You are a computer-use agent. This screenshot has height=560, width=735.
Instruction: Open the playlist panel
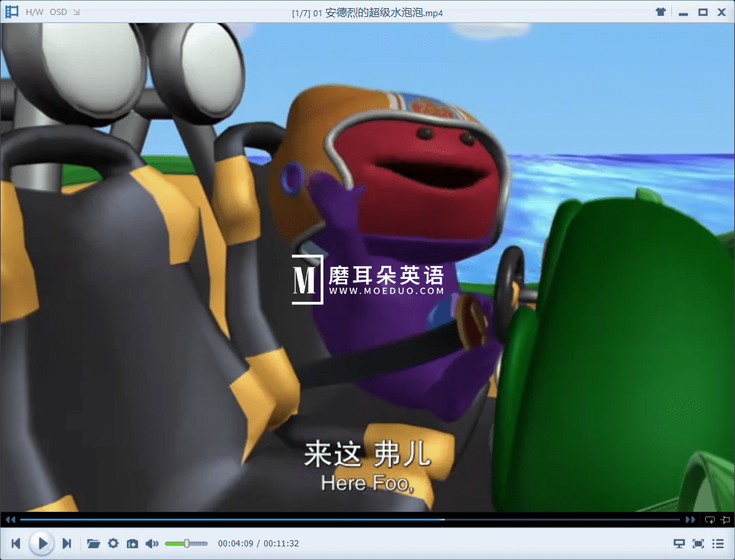[718, 544]
